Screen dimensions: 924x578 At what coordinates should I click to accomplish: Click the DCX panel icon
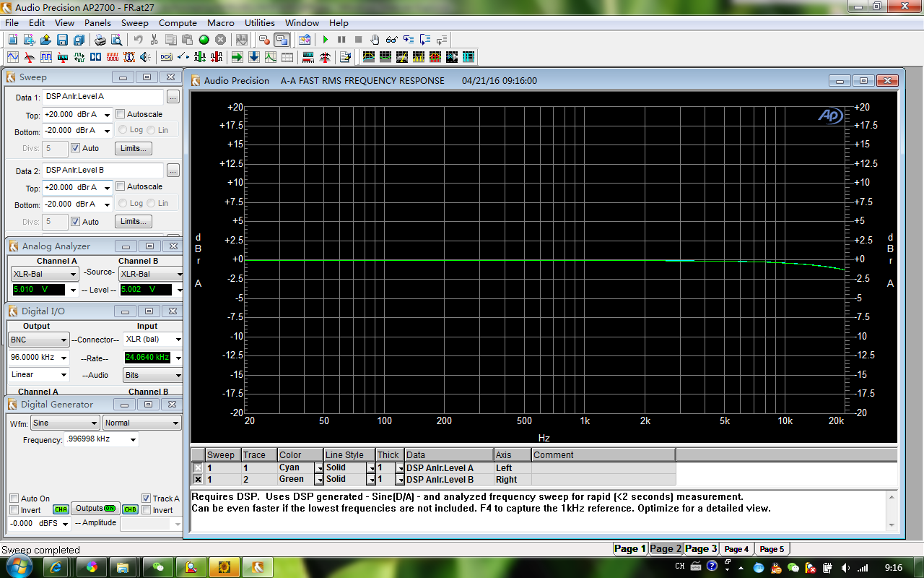point(166,57)
